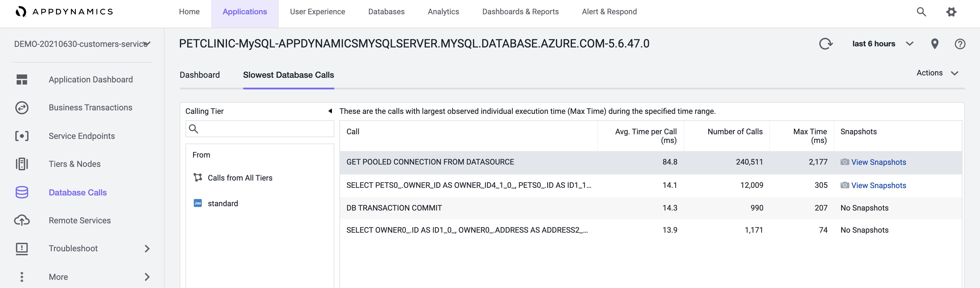
Task: Expand the More submenu chevron
Action: point(147,277)
